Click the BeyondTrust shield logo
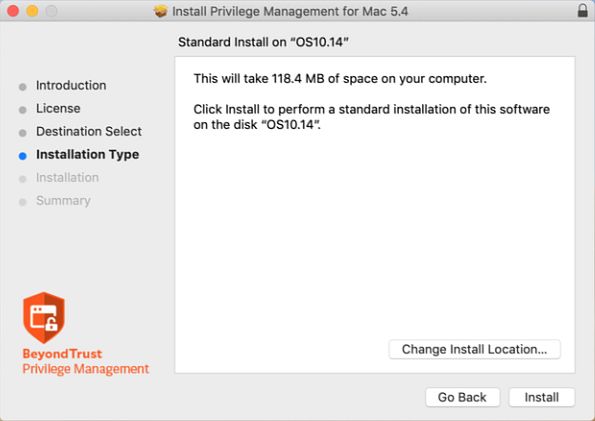Viewport: 595px width, 421px height. [x=44, y=317]
